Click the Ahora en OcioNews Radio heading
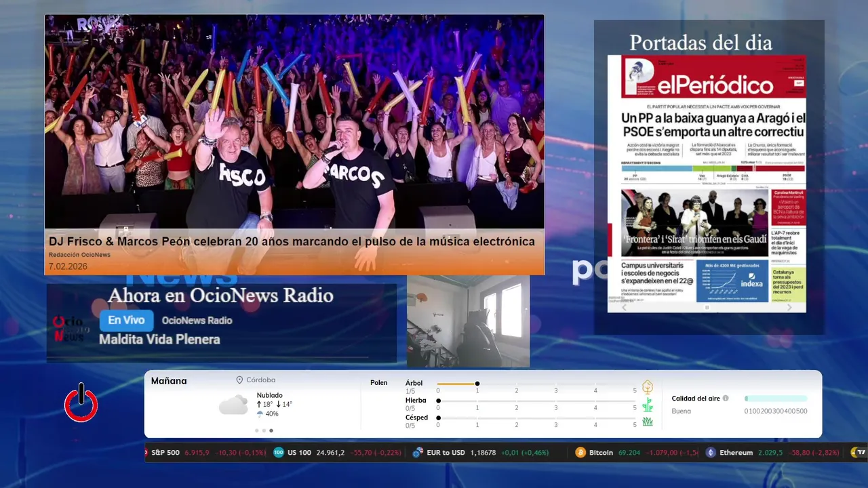Screen dimensions: 868x488 pyautogui.click(x=220, y=296)
